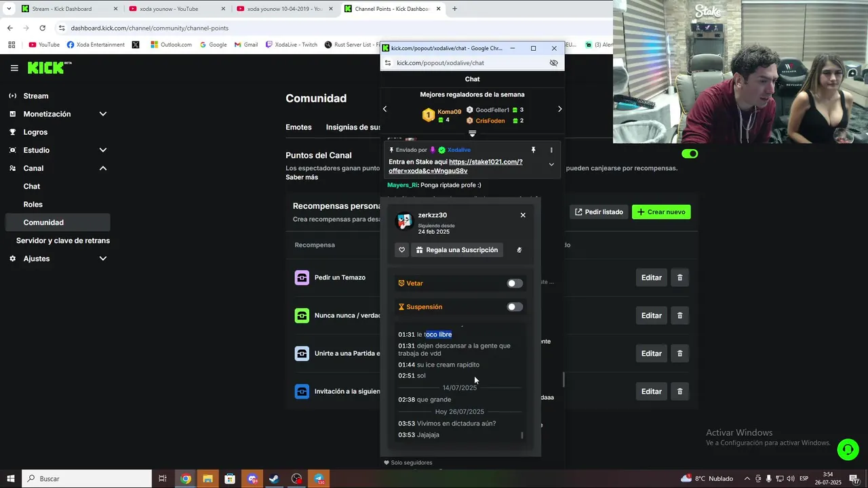Click the Nunca nunca reward icon
This screenshot has height=488, width=868.
pyautogui.click(x=302, y=316)
